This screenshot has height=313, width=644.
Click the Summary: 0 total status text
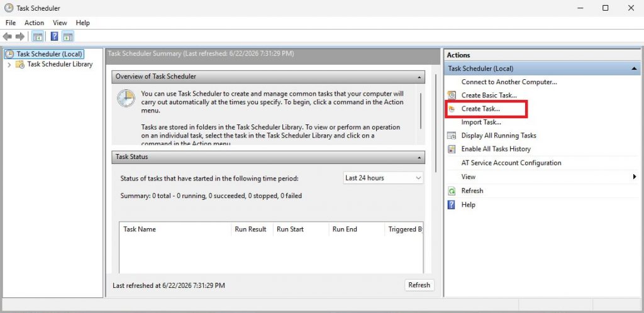pyautogui.click(x=211, y=196)
